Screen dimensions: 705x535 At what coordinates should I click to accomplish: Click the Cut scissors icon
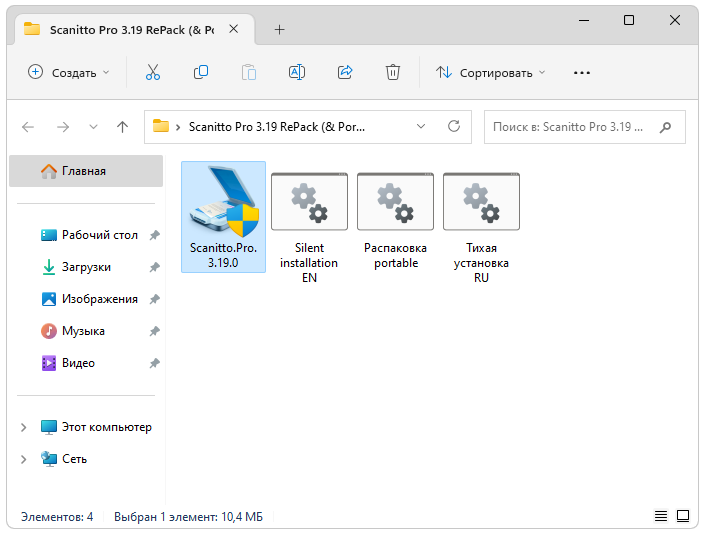tap(153, 72)
